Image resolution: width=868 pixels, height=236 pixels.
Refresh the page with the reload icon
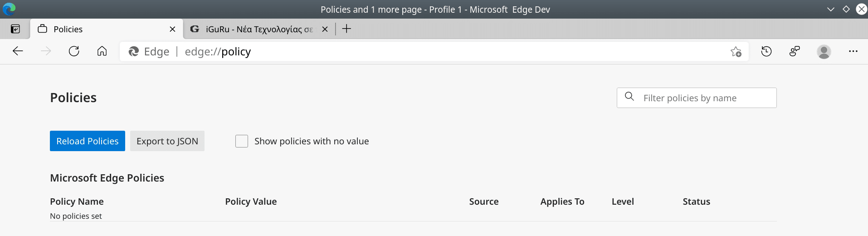[x=74, y=51]
